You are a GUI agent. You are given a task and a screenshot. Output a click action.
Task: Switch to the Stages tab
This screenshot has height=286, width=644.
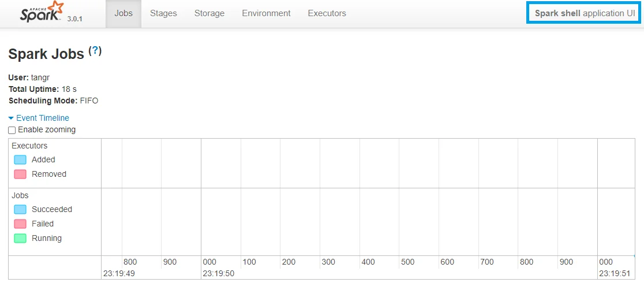163,13
